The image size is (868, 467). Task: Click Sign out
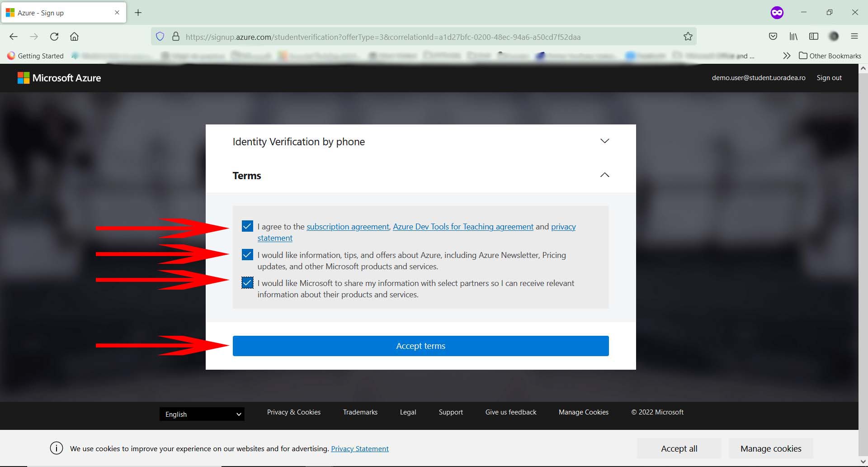point(829,78)
